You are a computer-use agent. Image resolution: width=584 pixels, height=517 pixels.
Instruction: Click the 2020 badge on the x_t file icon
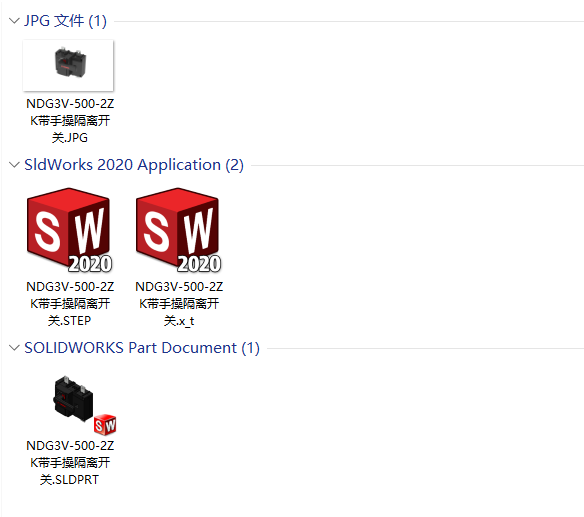pyautogui.click(x=199, y=263)
